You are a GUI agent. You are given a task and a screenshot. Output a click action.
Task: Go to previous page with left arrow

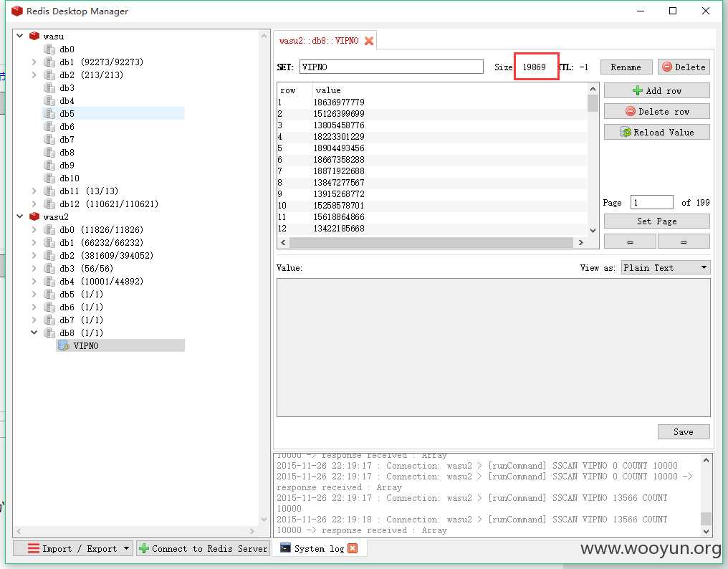tap(630, 242)
